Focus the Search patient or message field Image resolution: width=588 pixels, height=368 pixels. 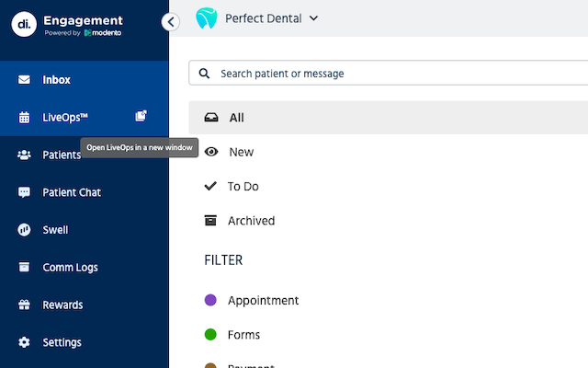(388, 73)
